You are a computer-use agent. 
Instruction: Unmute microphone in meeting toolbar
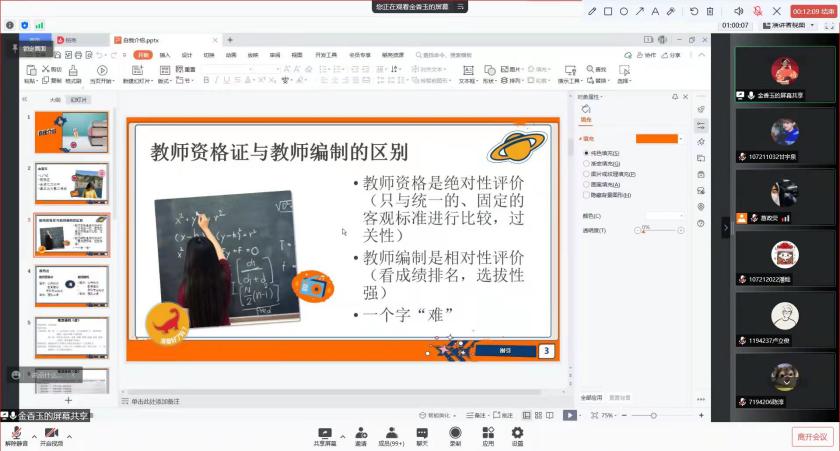16,434
